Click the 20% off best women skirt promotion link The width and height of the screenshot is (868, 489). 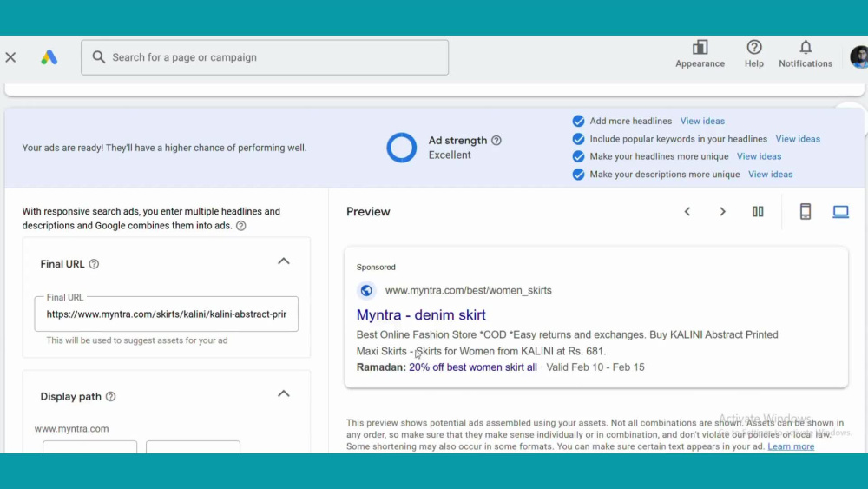(x=473, y=367)
